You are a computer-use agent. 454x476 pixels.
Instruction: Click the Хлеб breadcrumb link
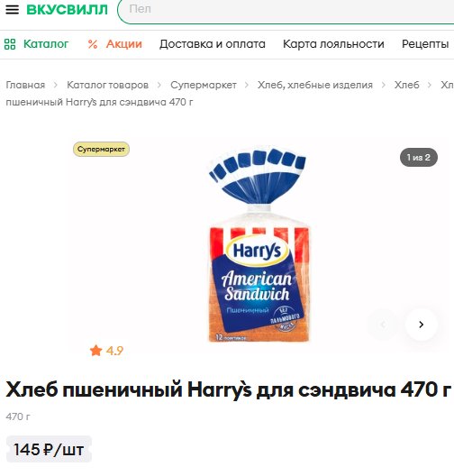[x=406, y=85]
